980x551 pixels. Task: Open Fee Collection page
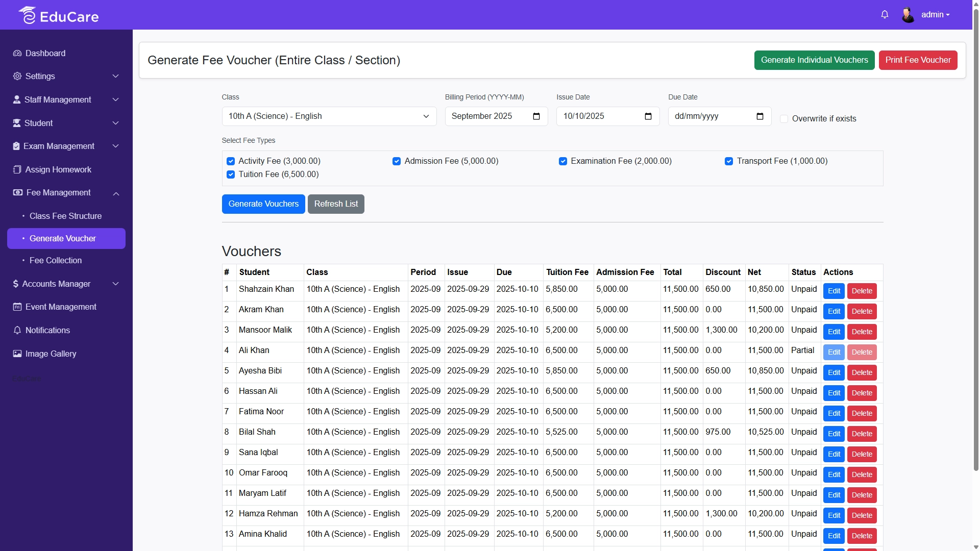pos(55,260)
